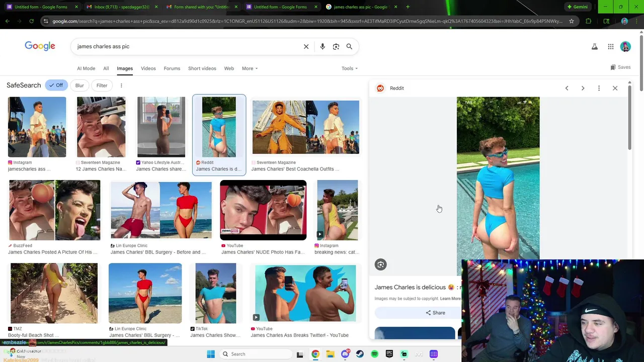This screenshot has height=362, width=644.
Task: Switch to Short videos tab
Action: 202,68
